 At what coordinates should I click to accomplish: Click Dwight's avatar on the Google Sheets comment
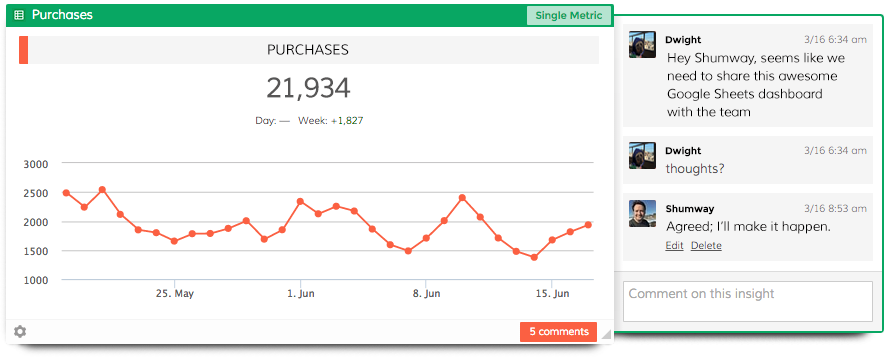click(642, 44)
